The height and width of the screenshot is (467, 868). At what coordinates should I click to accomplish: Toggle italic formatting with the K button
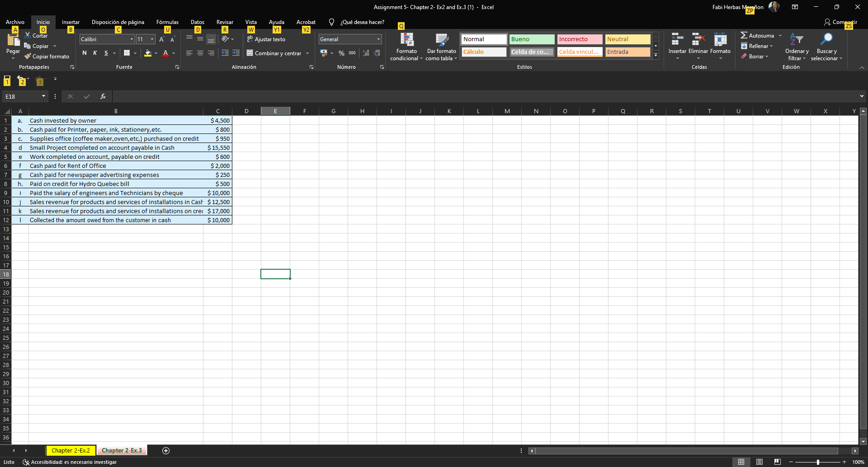tap(95, 53)
